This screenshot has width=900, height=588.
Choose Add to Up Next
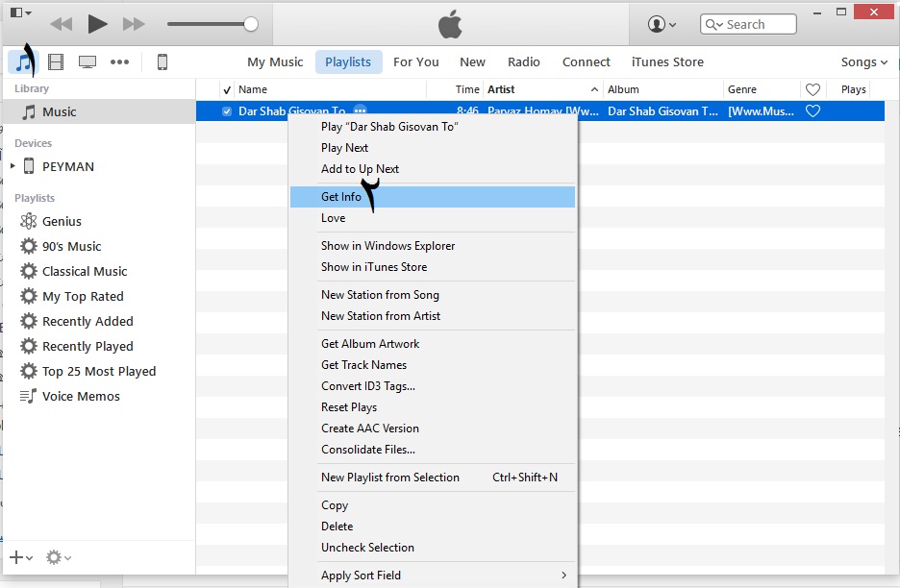coord(432,169)
